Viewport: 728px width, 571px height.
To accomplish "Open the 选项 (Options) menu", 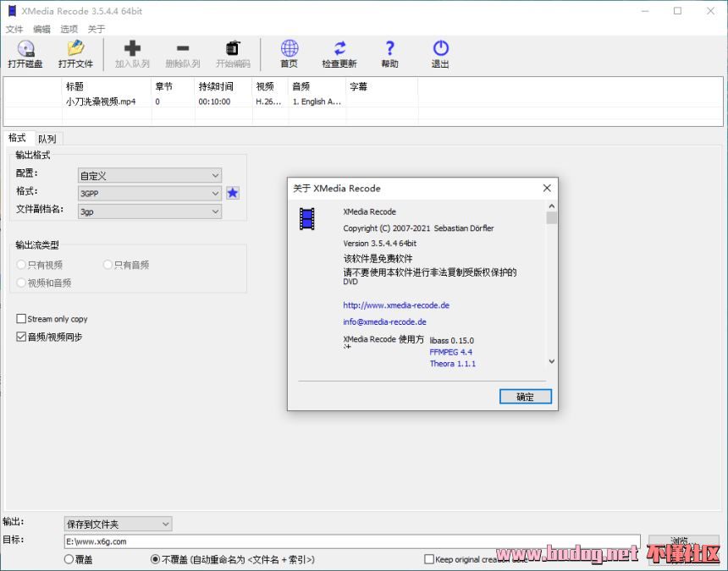I will 69,29.
